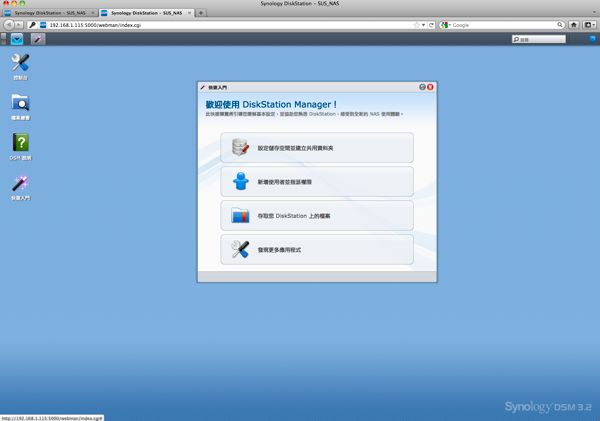Viewport: 600px width, 421px height.
Task: Close the Quick Start window
Action: click(430, 87)
